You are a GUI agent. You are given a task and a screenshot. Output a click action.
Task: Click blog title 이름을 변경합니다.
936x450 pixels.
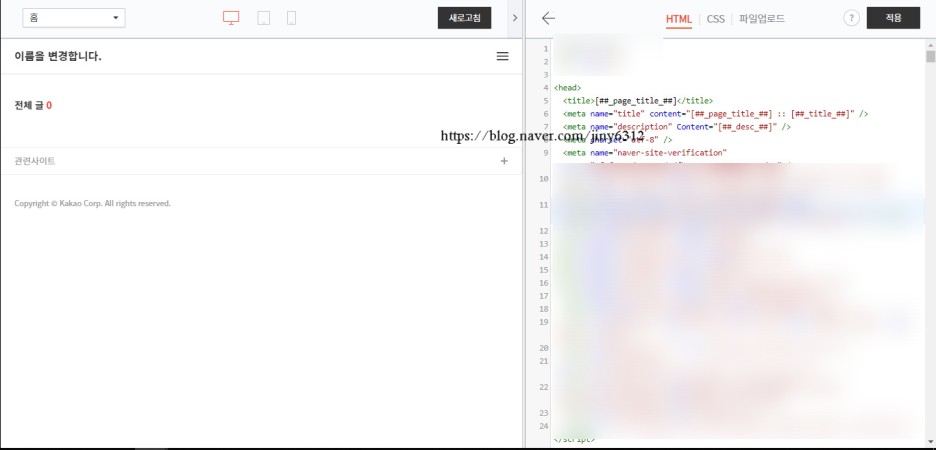[58, 57]
